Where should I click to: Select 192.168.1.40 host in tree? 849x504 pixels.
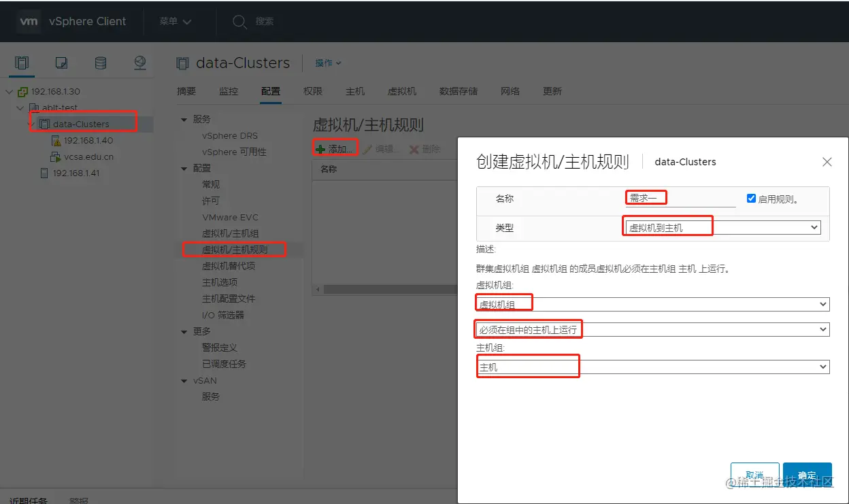[88, 141]
